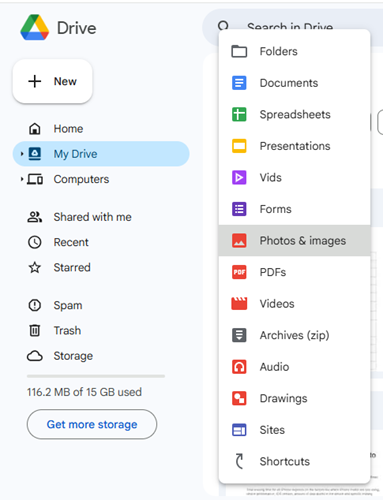This screenshot has width=383, height=500.
Task: Click the storage usage progress bar
Action: coord(96,376)
